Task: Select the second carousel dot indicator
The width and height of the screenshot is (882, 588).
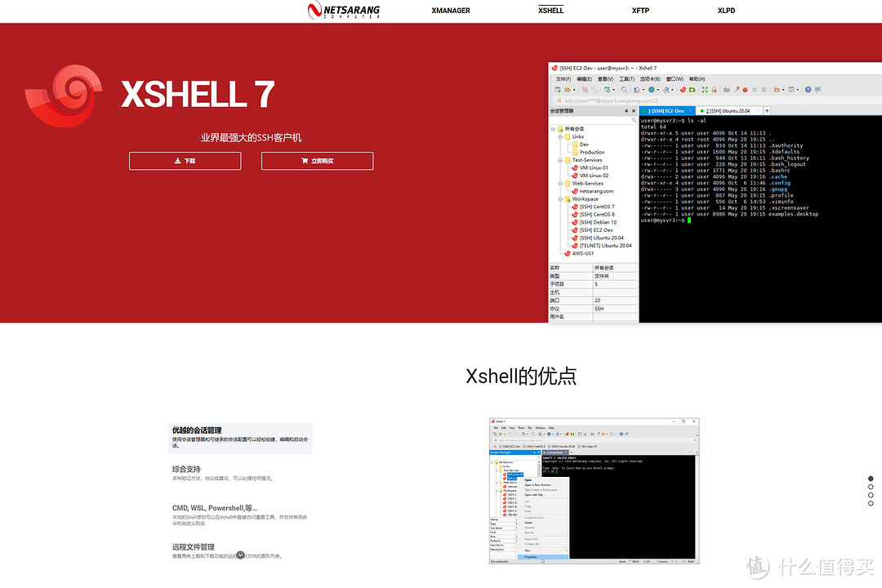Action: point(871,488)
